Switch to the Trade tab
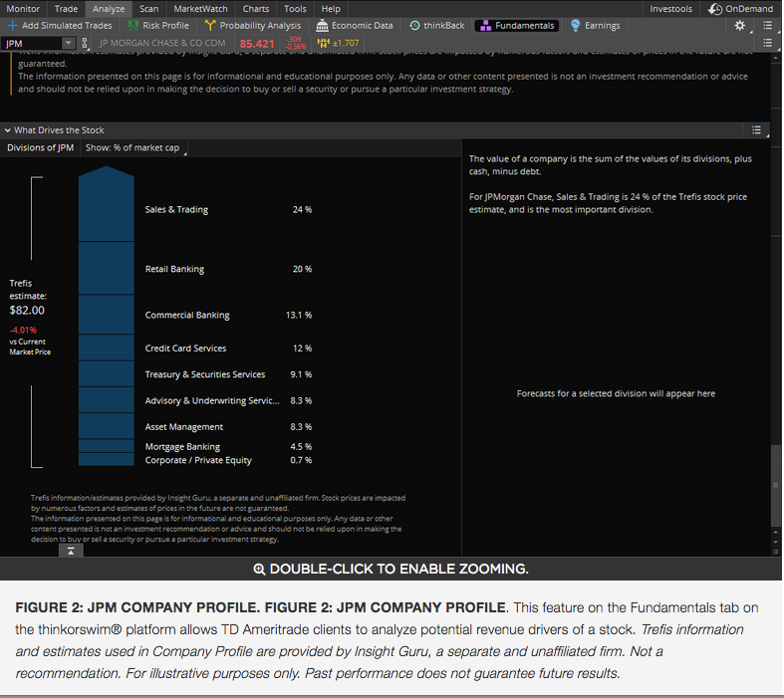Screen dimensions: 784x698 pyautogui.click(x=66, y=9)
